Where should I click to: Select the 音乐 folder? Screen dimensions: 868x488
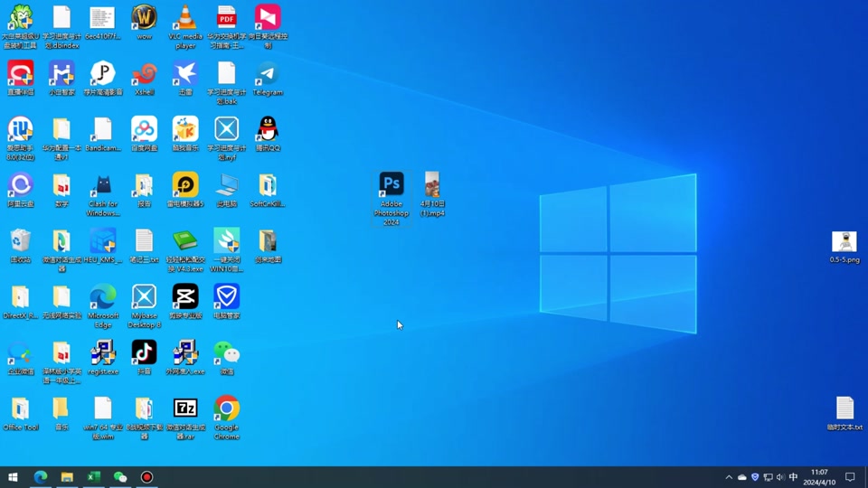pyautogui.click(x=61, y=413)
